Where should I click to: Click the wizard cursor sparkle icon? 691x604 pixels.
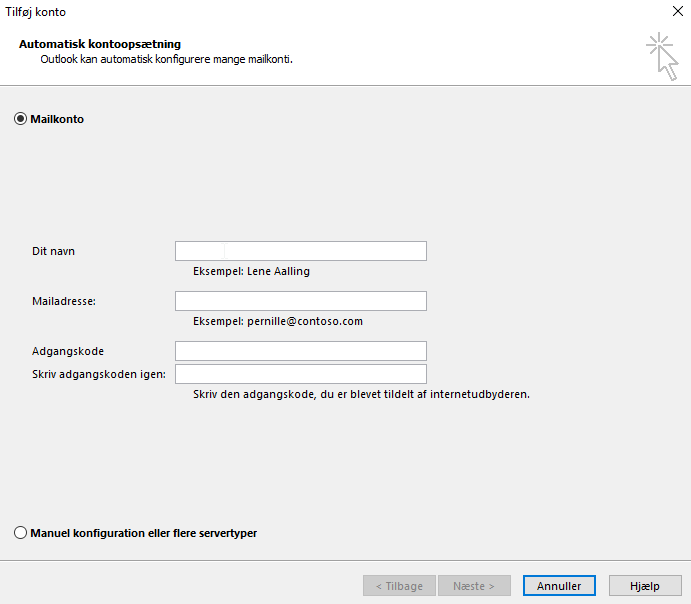[662, 56]
